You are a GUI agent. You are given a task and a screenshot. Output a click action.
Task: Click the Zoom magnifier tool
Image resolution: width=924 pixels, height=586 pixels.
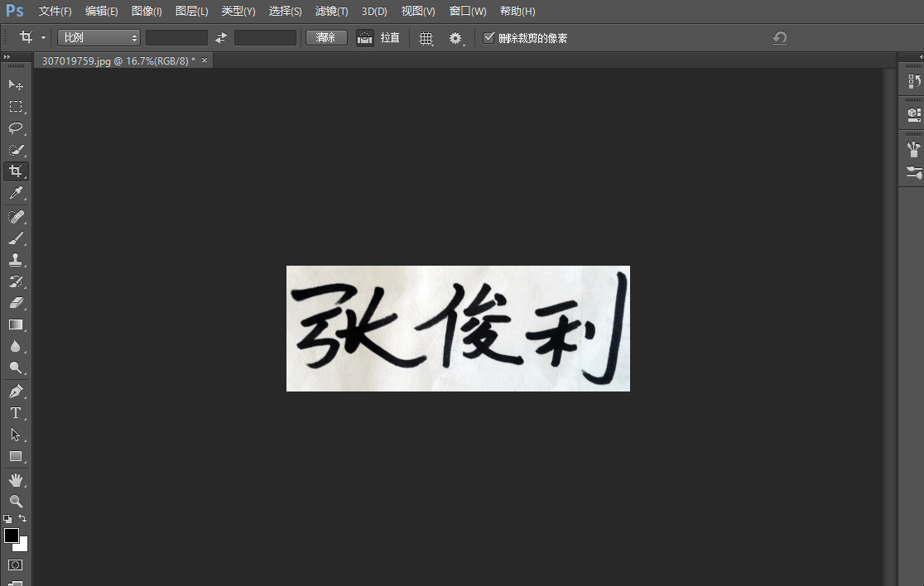click(16, 502)
